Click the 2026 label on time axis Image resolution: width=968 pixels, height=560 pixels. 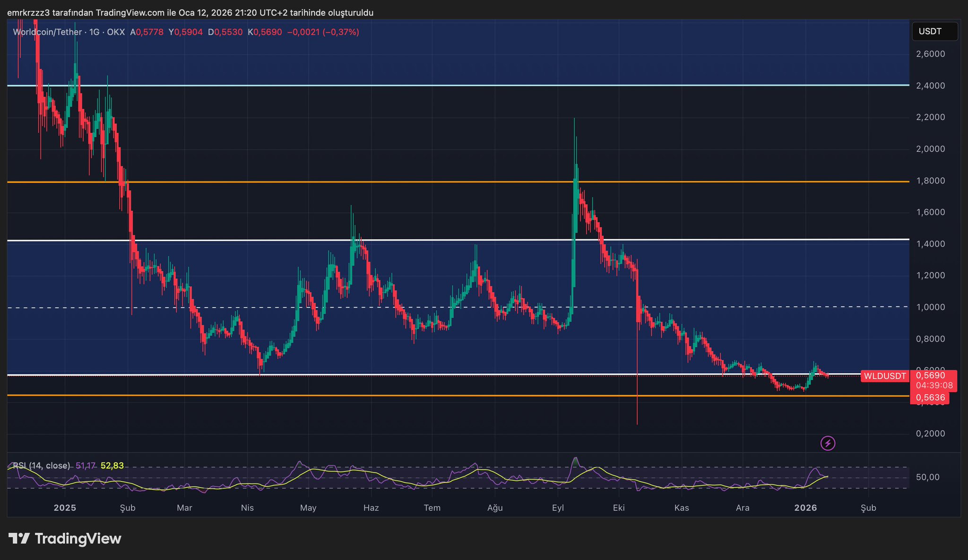[x=805, y=508]
